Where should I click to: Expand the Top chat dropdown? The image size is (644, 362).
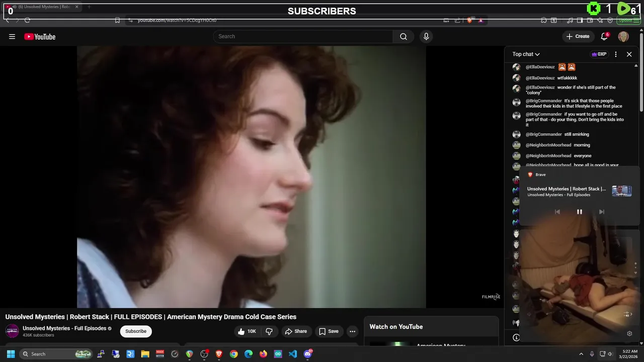point(526,54)
